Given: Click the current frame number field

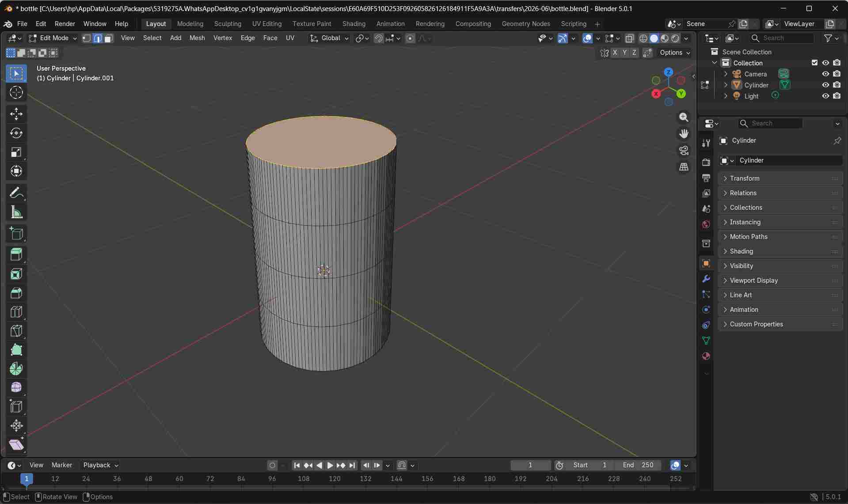Looking at the screenshot, I should (530, 465).
